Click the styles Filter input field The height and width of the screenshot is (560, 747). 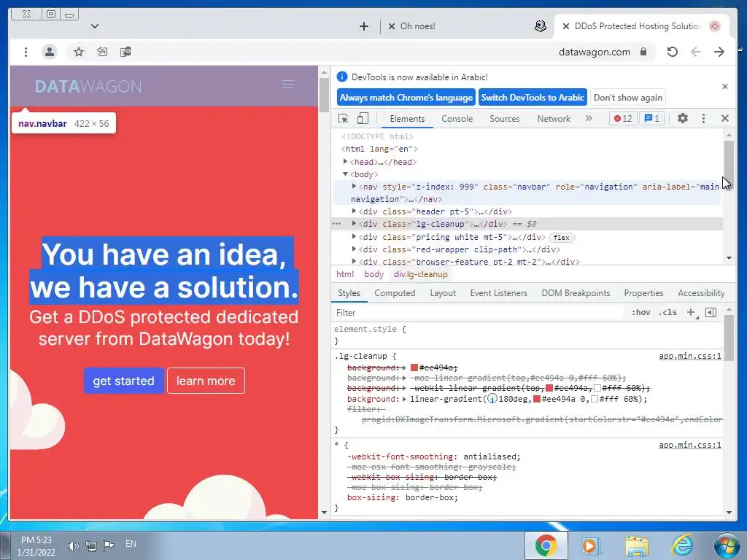(479, 312)
